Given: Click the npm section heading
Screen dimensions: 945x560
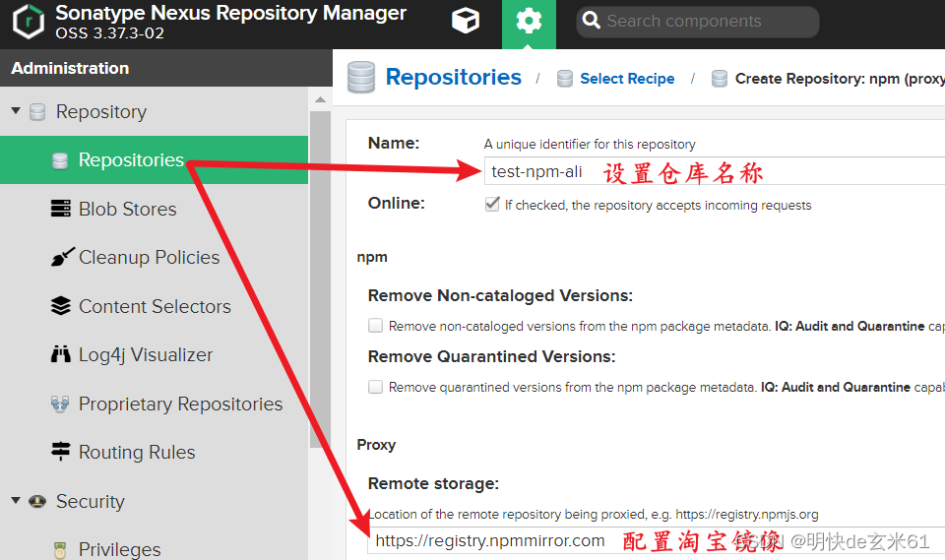Looking at the screenshot, I should (372, 257).
